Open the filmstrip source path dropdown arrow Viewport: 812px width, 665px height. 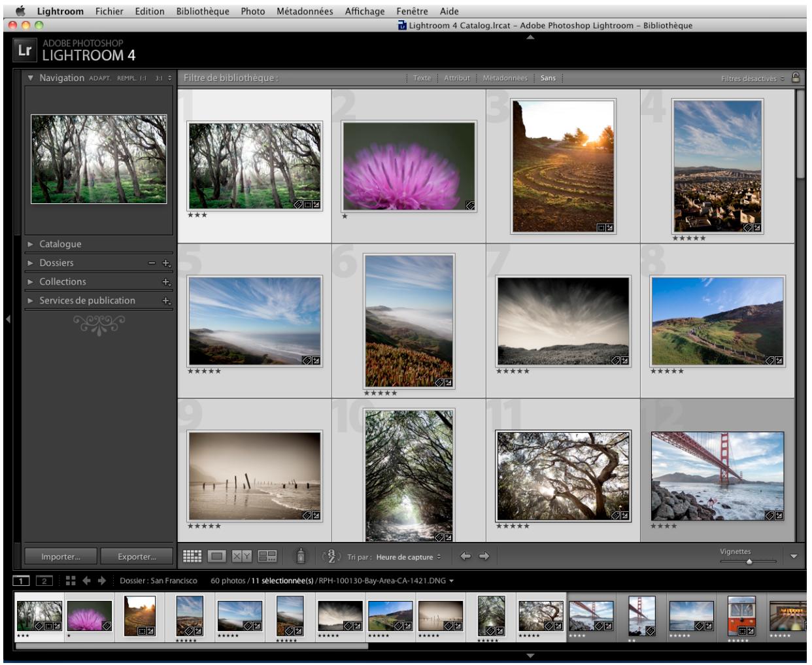click(x=451, y=581)
